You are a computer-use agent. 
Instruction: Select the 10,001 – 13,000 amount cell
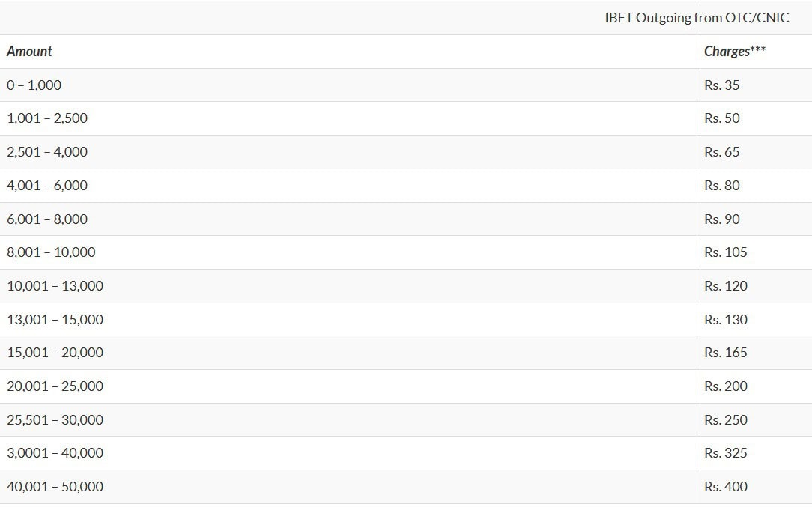coord(348,286)
